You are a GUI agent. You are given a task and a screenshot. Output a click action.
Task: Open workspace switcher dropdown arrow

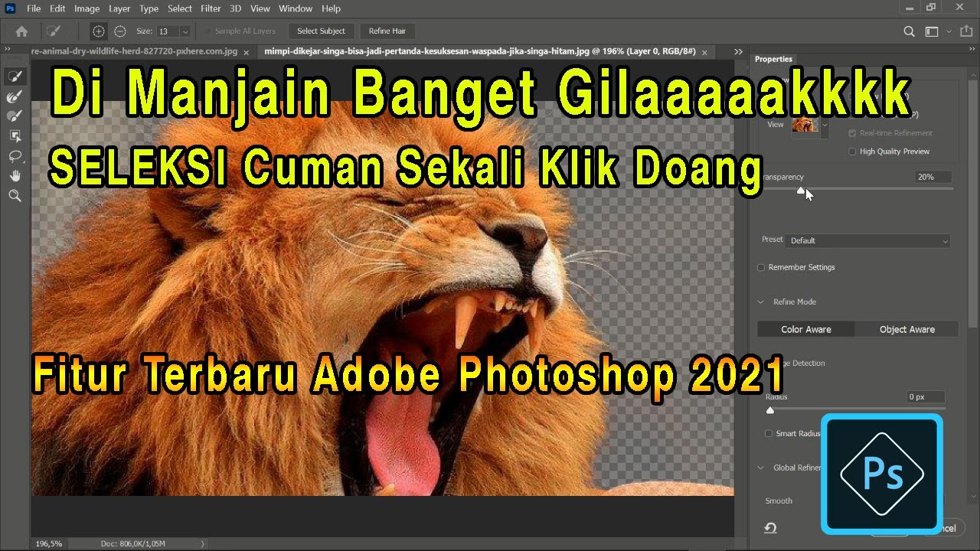pos(949,31)
